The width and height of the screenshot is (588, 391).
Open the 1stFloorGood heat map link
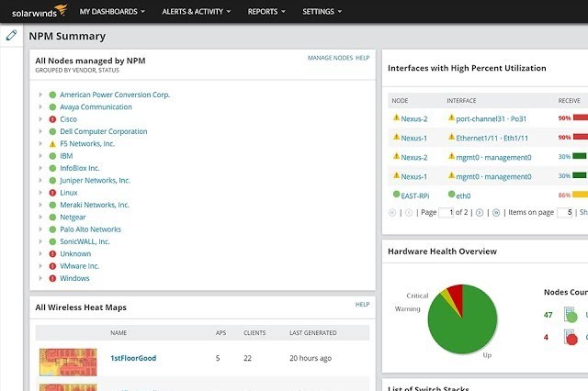coord(133,358)
